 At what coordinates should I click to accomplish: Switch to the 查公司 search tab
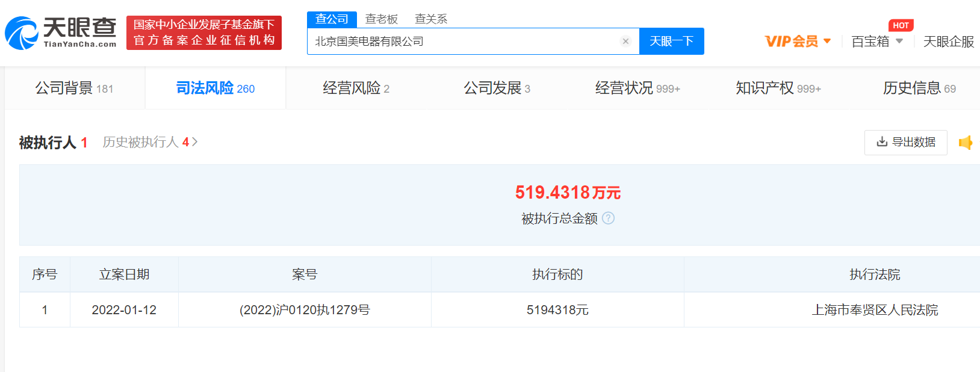coord(332,19)
